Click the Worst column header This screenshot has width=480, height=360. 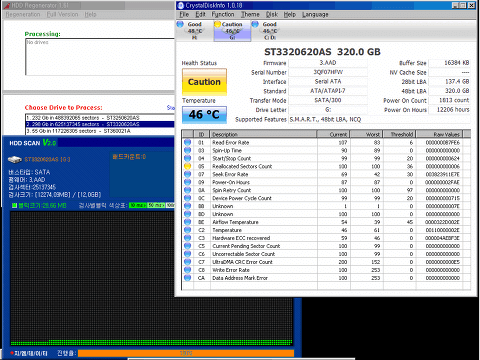click(367, 134)
